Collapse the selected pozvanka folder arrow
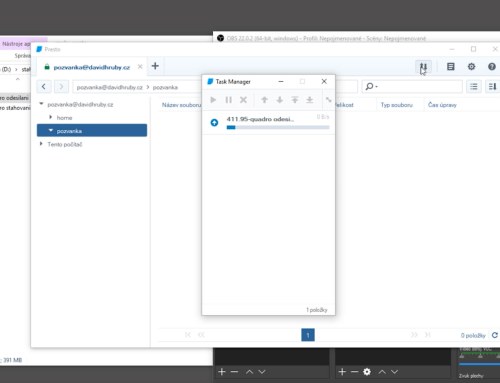500x383 pixels. pyautogui.click(x=51, y=131)
